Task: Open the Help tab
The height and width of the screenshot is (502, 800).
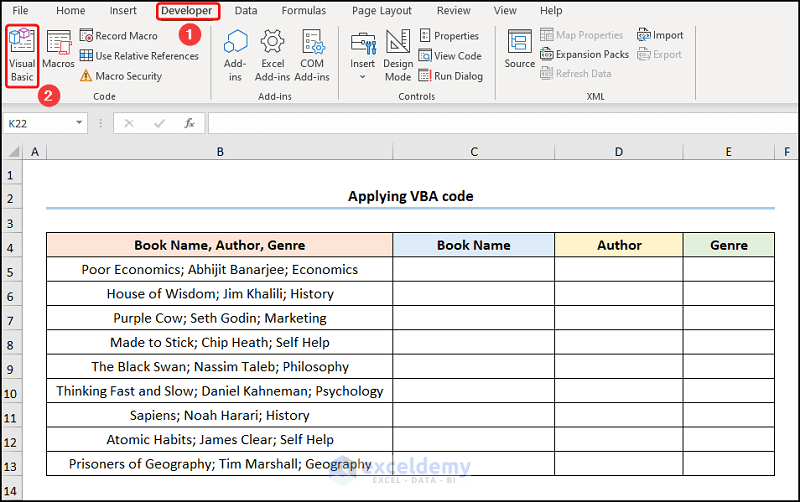Action: tap(551, 11)
